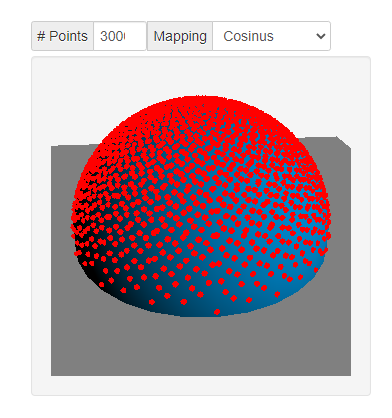Click the bottom-right corner of the gray plane
Viewport: 392px width, 418px height.
point(349,374)
